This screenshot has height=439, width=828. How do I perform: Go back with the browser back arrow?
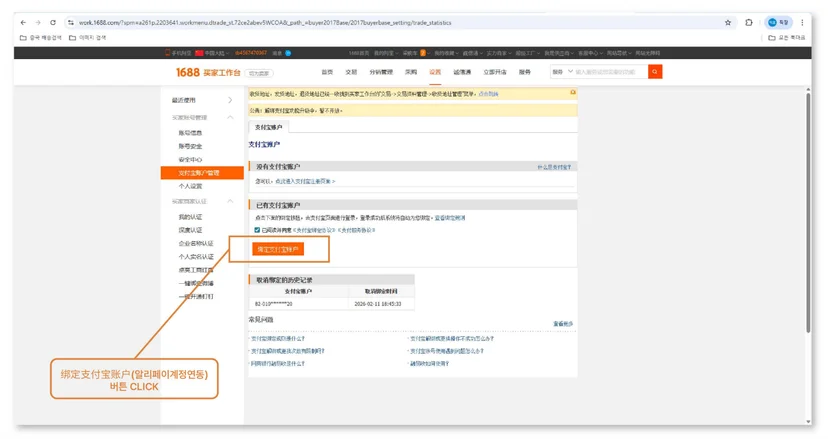[23, 23]
